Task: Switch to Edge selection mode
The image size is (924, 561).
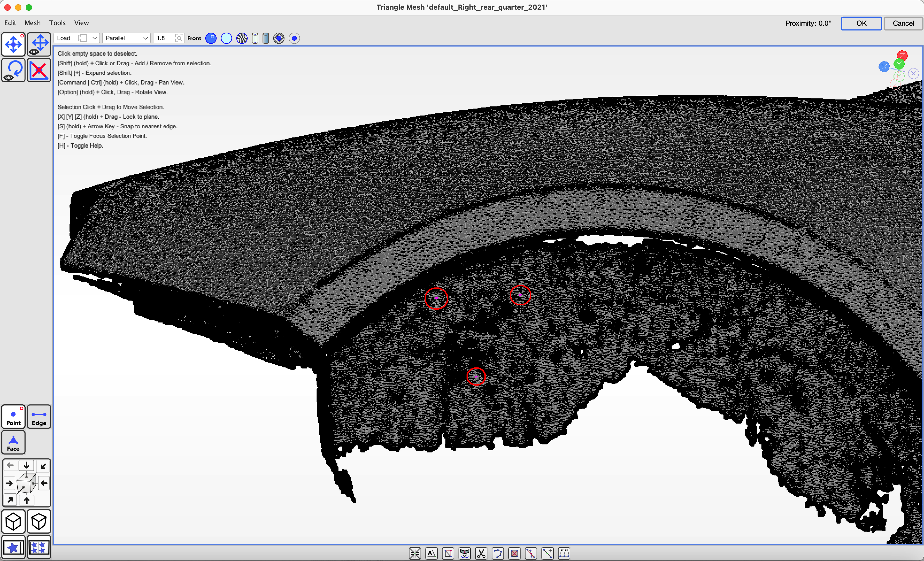Action: tap(39, 417)
